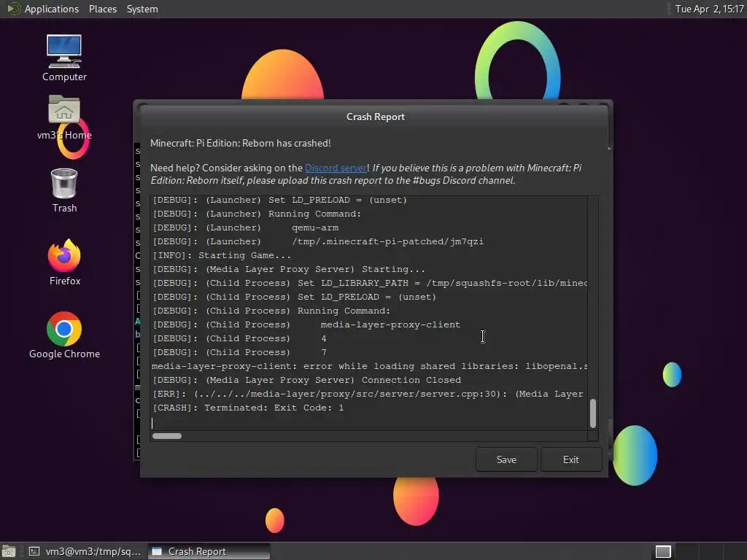
Task: Click the '(Child Process) Set LD_PRELOAD = (unset)' line
Action: coord(294,297)
